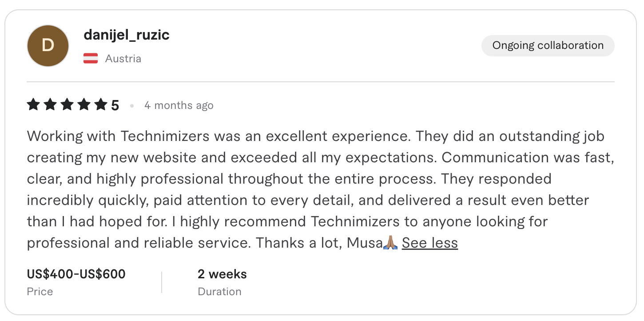Click the second rating star
The height and width of the screenshot is (321, 644).
tap(50, 105)
